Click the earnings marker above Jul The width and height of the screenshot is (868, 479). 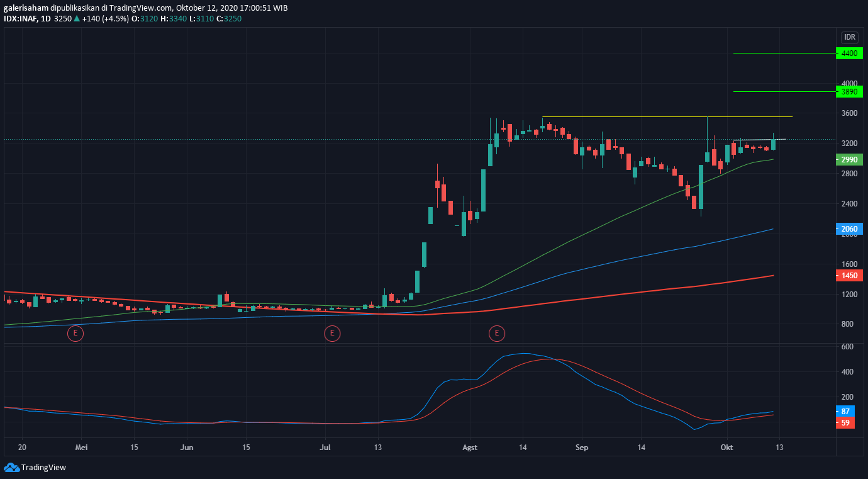tap(332, 333)
